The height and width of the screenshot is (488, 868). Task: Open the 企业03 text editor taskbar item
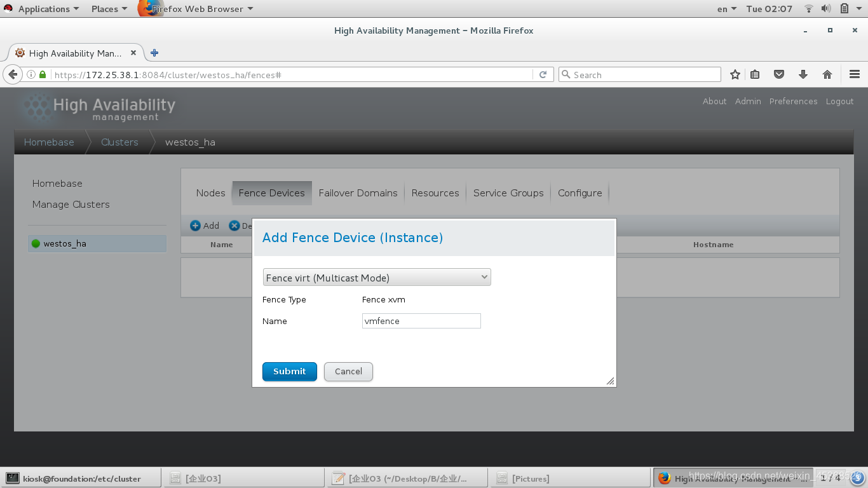[406, 478]
